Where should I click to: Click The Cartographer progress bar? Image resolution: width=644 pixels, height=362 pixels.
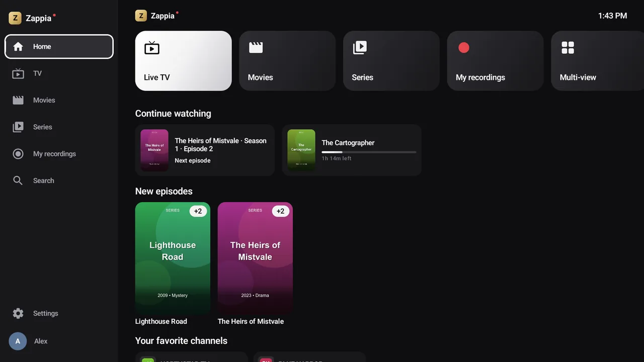(x=369, y=152)
